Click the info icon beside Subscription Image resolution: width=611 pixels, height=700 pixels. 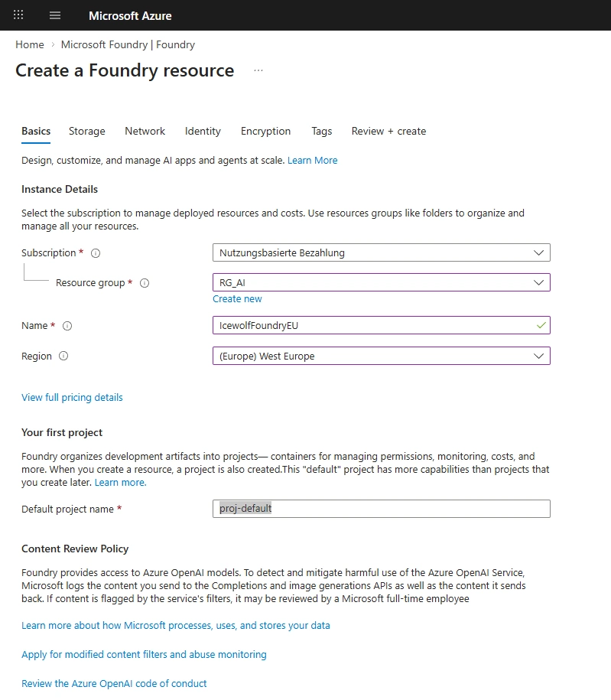[x=96, y=253]
